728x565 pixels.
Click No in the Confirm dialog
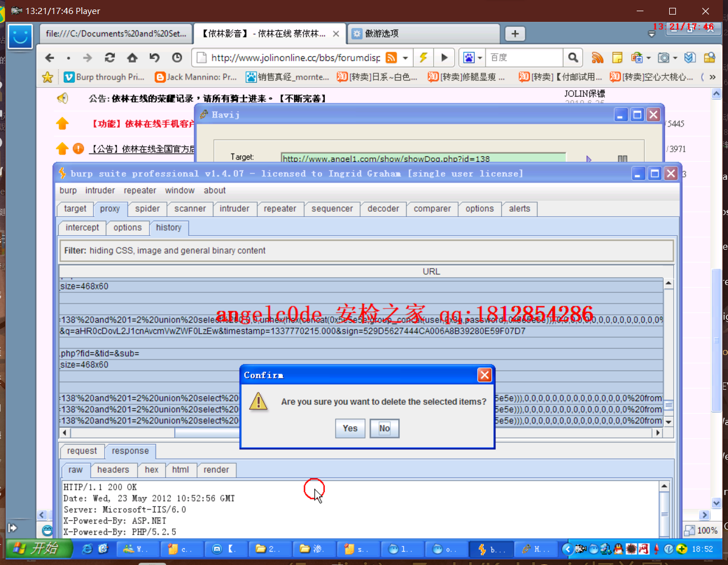coord(384,428)
